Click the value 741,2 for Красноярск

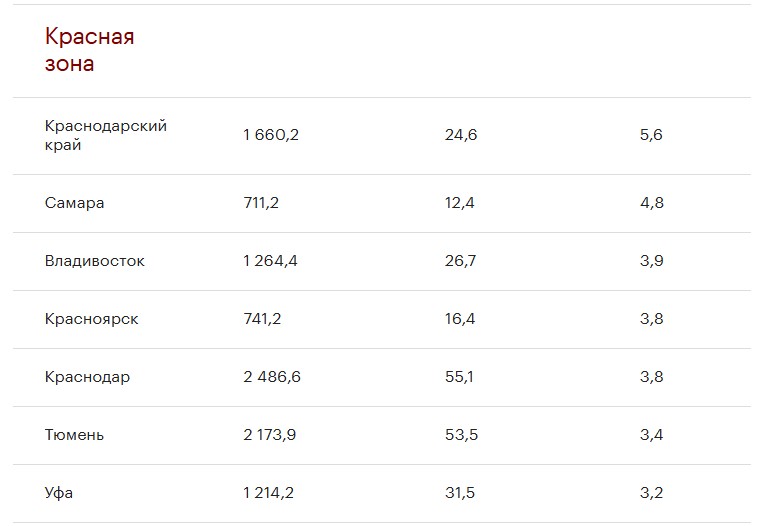pyautogui.click(x=262, y=319)
